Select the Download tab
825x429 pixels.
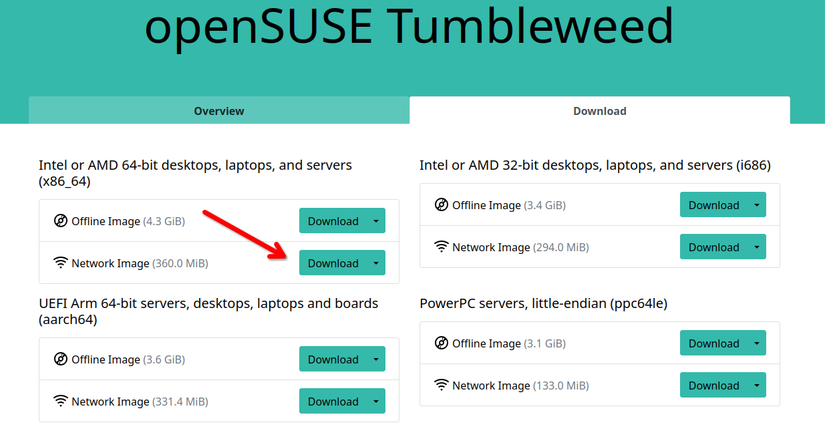click(x=600, y=111)
